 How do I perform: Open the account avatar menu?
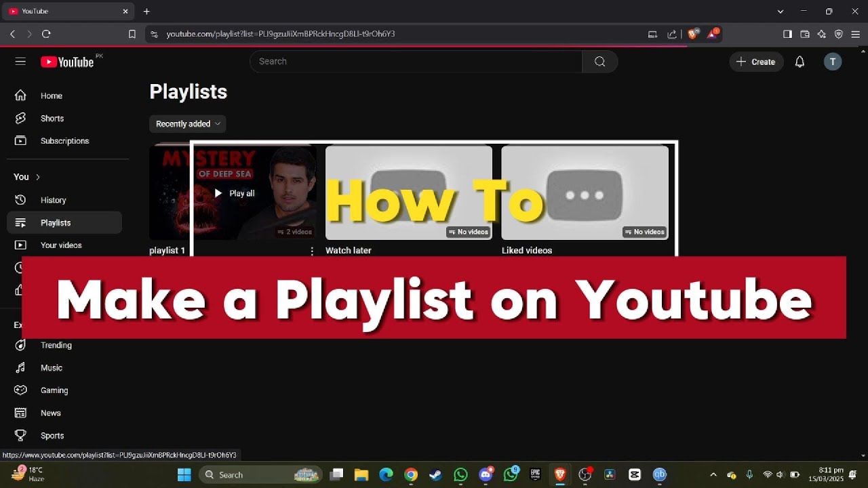coord(833,62)
